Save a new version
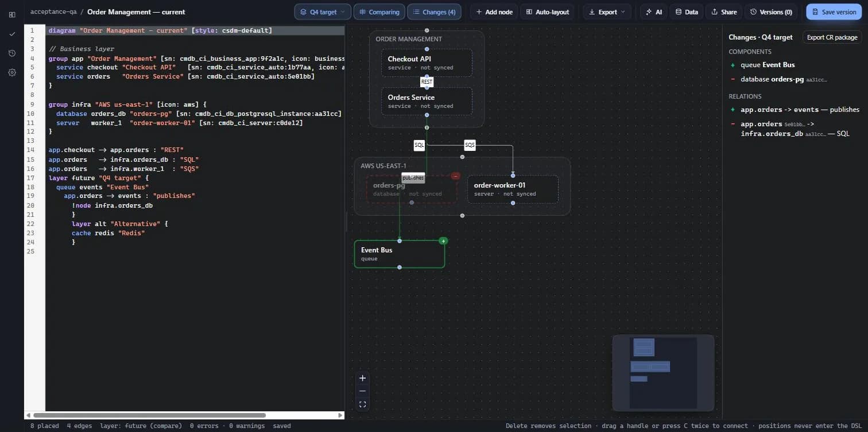The image size is (868, 432). (834, 12)
